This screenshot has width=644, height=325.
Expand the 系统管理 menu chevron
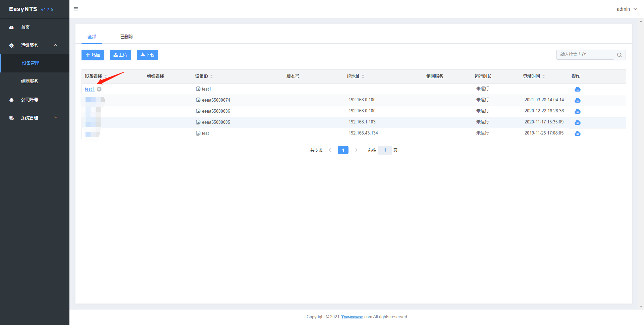coord(56,117)
